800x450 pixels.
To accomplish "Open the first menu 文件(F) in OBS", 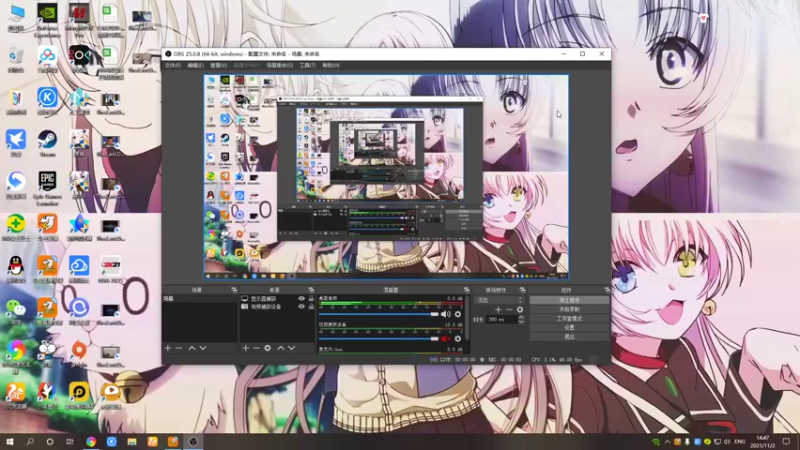I will pos(172,65).
